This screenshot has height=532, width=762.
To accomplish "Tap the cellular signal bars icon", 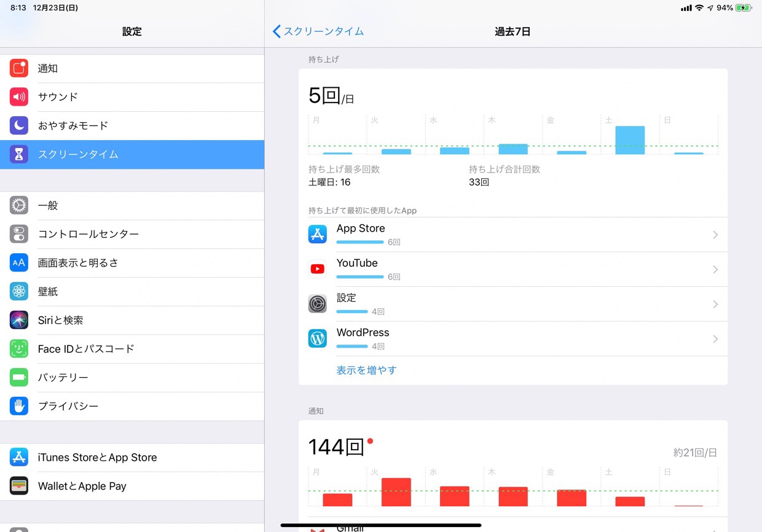I will point(686,8).
